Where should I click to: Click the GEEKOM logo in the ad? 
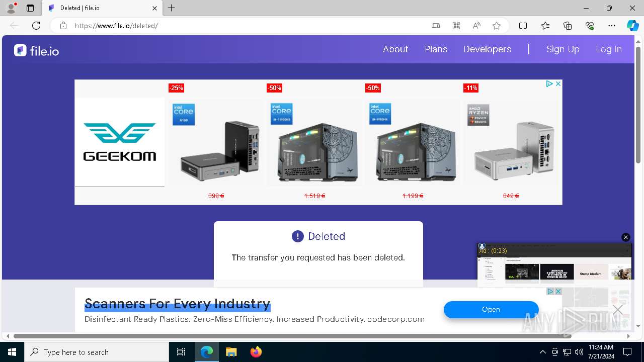120,142
